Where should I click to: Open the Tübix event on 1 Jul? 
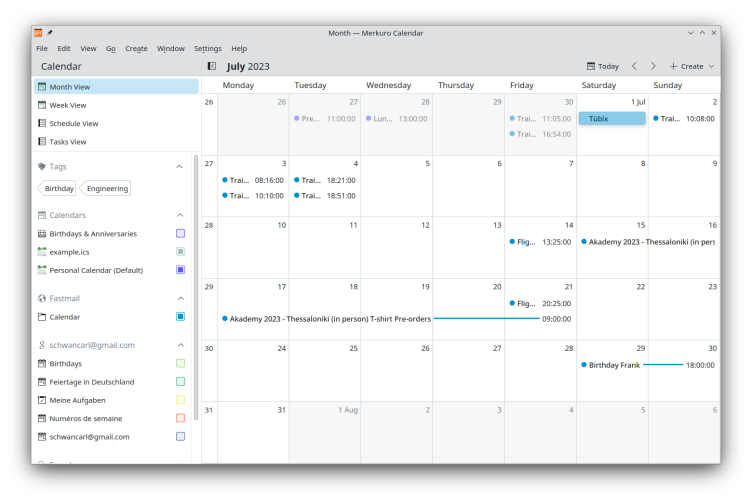[x=612, y=118]
